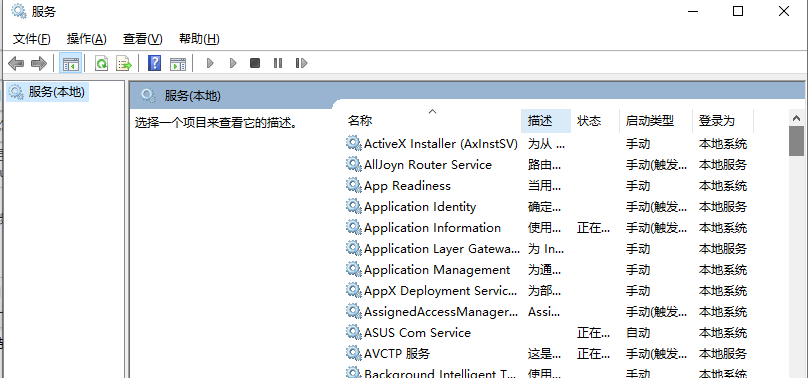The height and width of the screenshot is (378, 808).
Task: Select the AllJoyn Router Service name
Action: click(428, 165)
